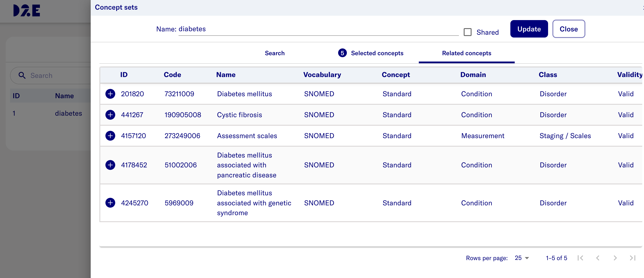
Task: Click the D2E logo
Action: click(27, 10)
